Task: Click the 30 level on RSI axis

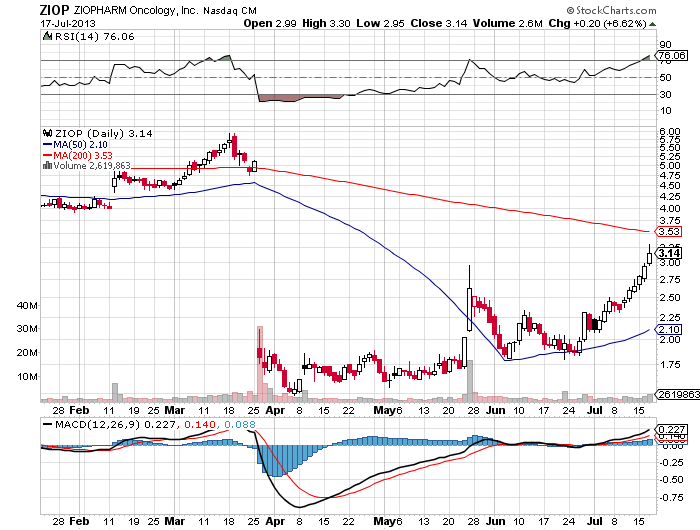Action: coord(665,94)
